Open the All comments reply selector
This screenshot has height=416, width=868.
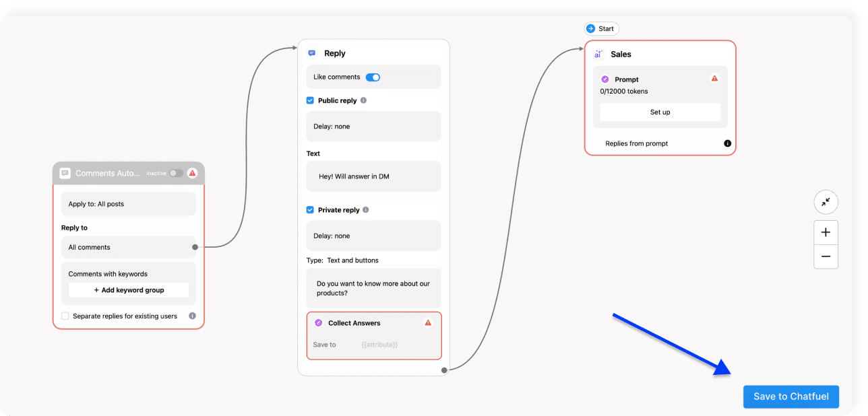pos(128,247)
